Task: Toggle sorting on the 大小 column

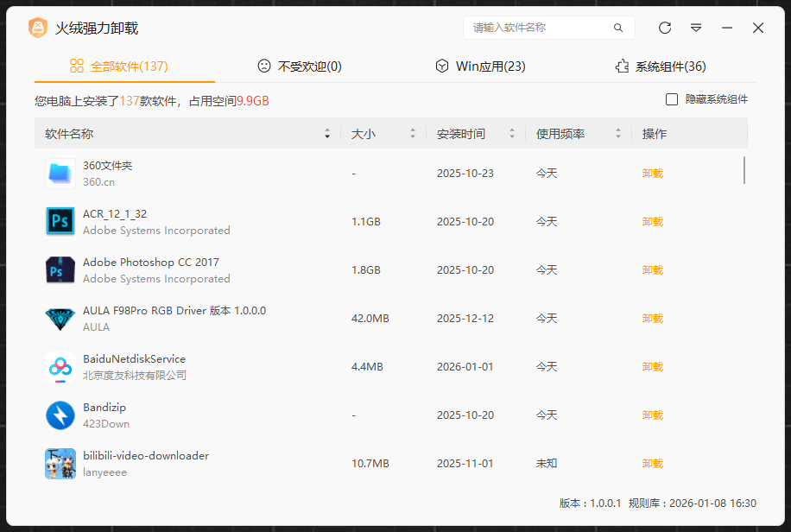Action: tap(412, 133)
